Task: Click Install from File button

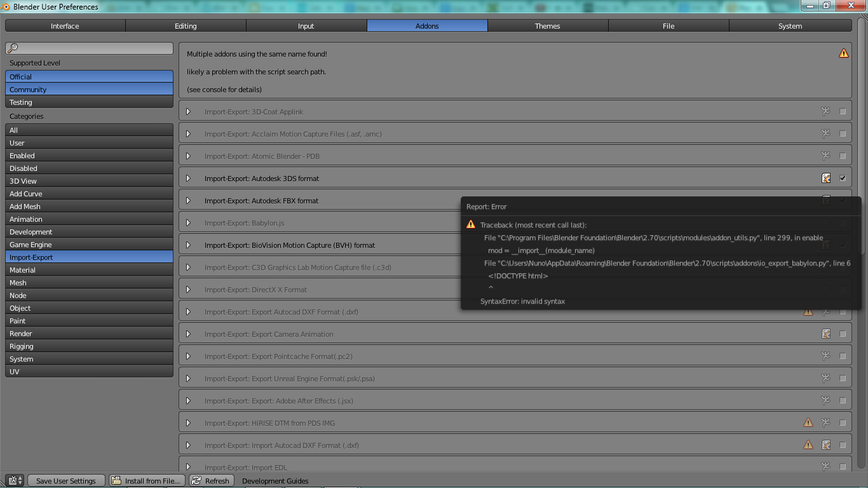Action: pos(147,481)
